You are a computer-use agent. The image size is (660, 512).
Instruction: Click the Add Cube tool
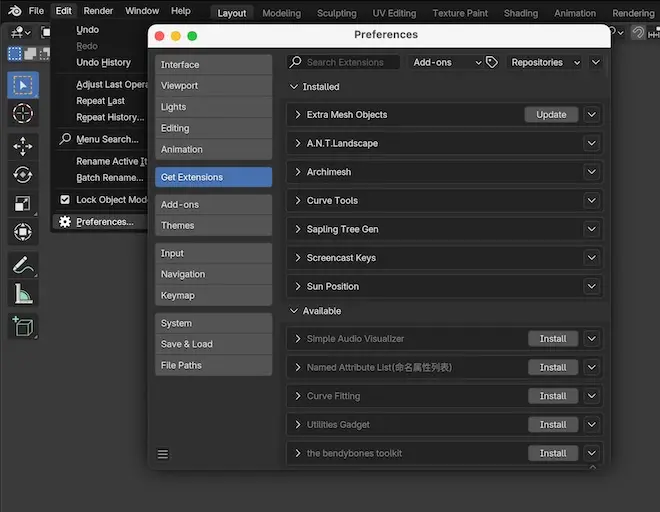(22, 326)
